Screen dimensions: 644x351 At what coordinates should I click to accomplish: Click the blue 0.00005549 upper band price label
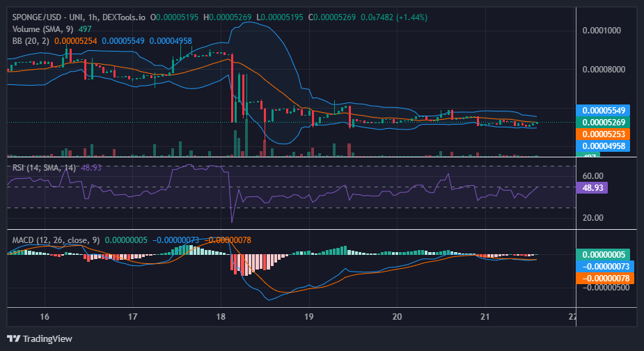[603, 111]
